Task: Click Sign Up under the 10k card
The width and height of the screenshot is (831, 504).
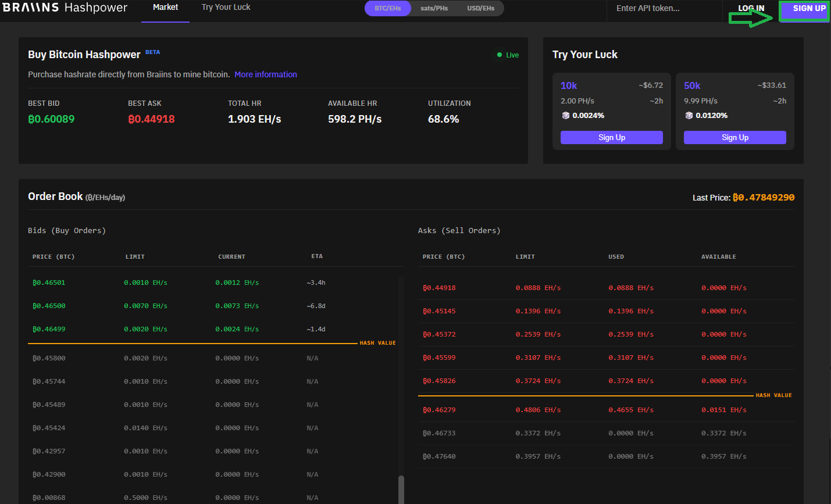Action: point(611,137)
